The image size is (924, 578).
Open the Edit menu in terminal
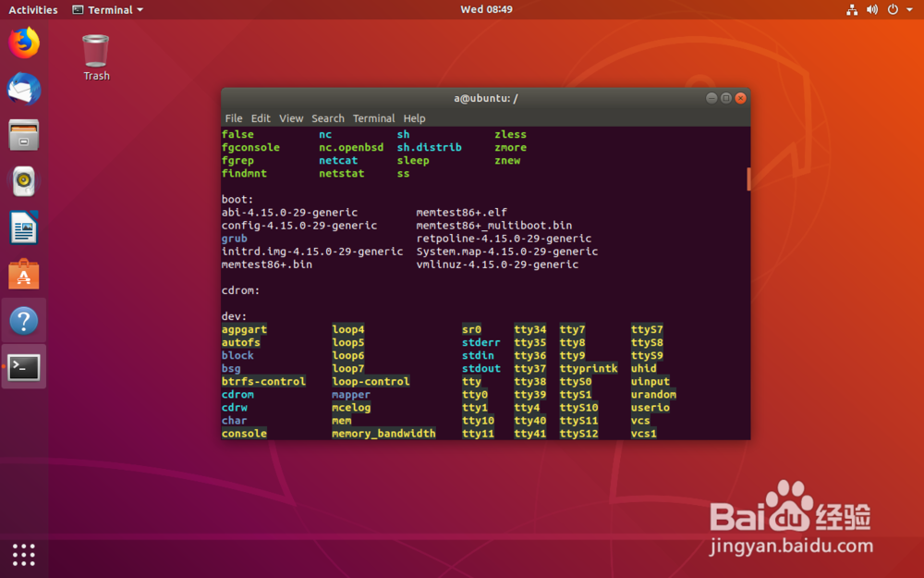click(261, 118)
